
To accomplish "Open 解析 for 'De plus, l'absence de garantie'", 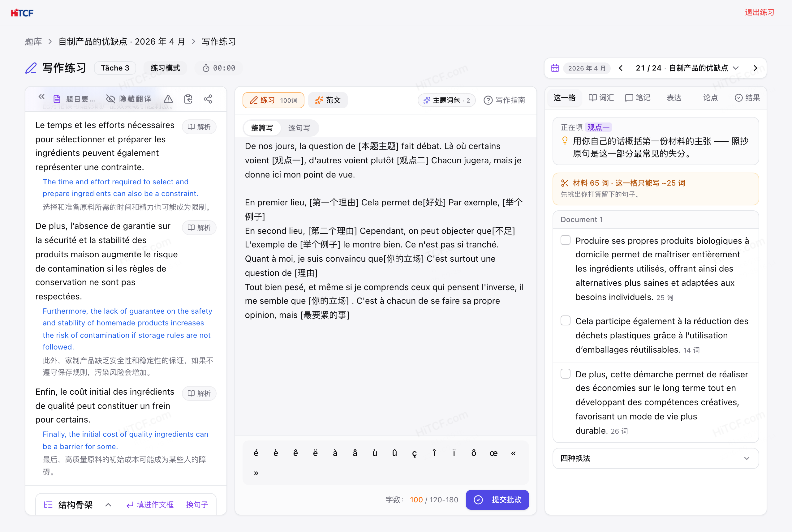I will (x=199, y=228).
